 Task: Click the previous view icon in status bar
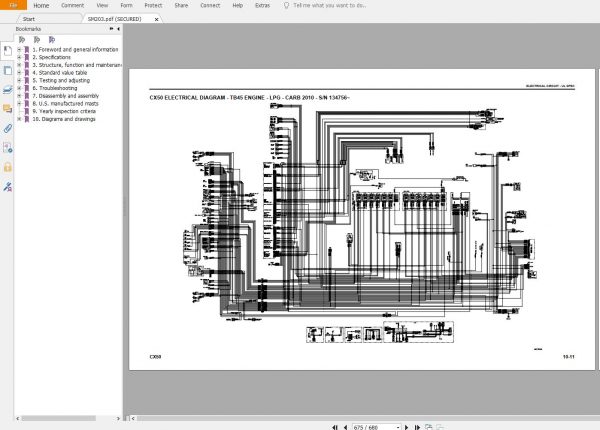tap(429, 427)
